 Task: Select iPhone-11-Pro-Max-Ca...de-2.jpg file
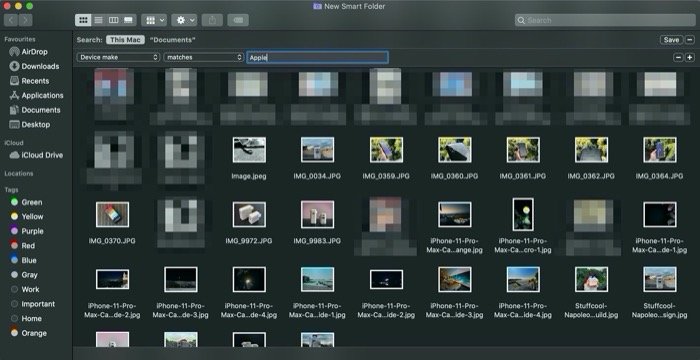point(112,279)
